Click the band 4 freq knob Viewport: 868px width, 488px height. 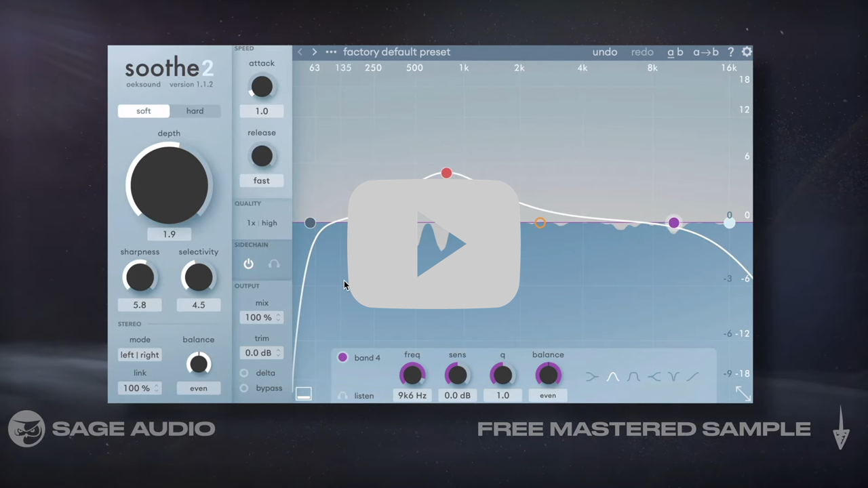(412, 375)
